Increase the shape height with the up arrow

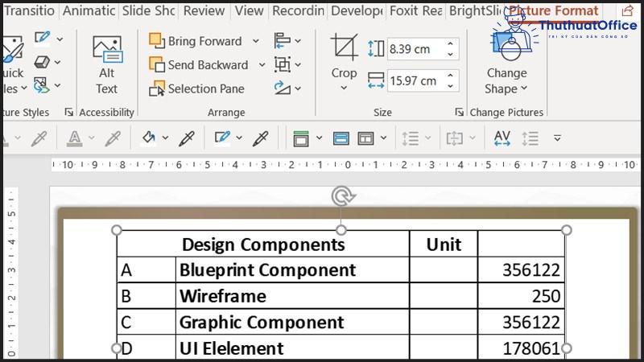450,44
